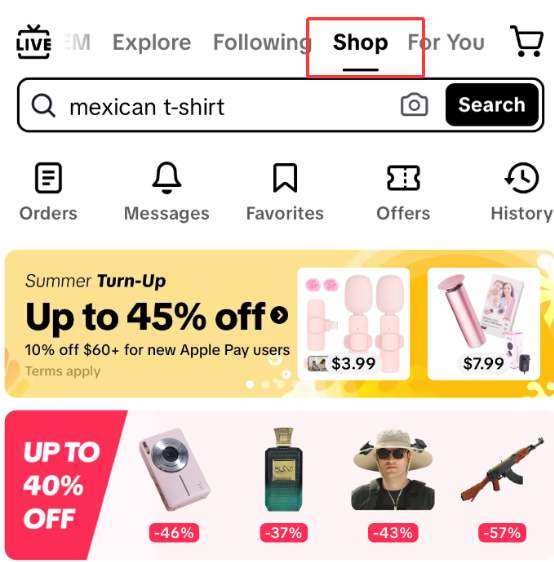This screenshot has height=562, width=554.
Task: Open the Terms apply link
Action: coord(63,371)
